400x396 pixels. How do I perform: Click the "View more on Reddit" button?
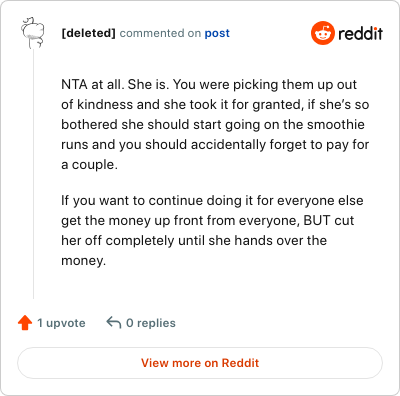(x=200, y=363)
